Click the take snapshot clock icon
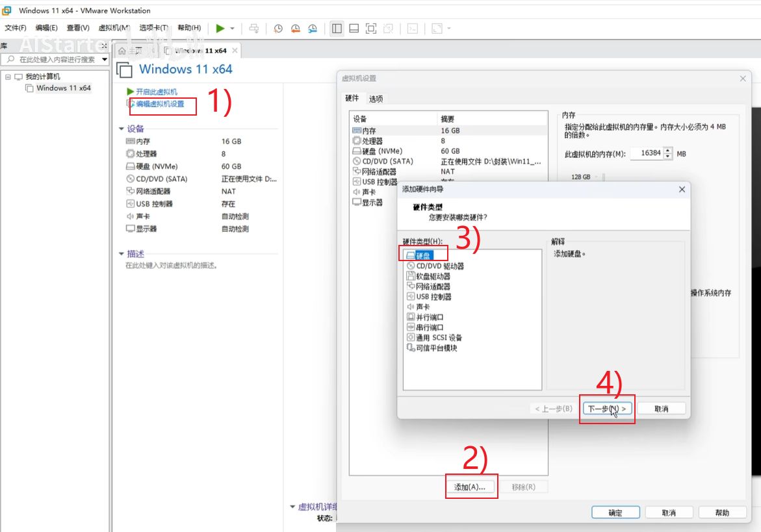The height and width of the screenshot is (532, 761). pos(278,29)
